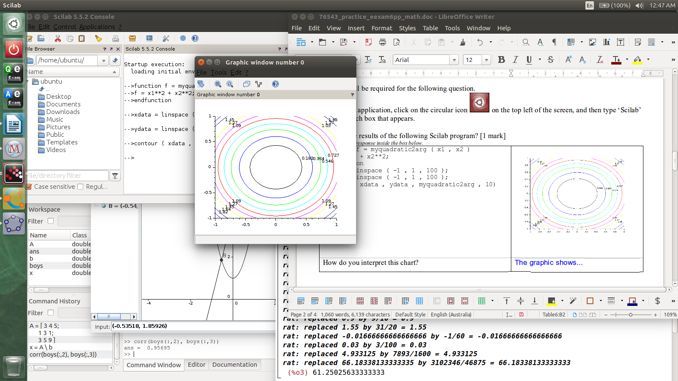Click the Strikethrough icon in Writer
Image resolution: width=678 pixels, height=381 pixels.
click(x=550, y=60)
